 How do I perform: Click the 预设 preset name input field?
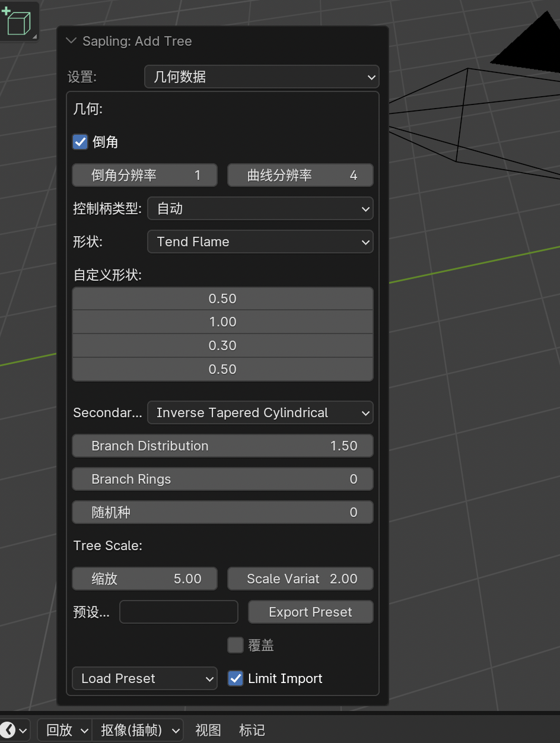178,612
